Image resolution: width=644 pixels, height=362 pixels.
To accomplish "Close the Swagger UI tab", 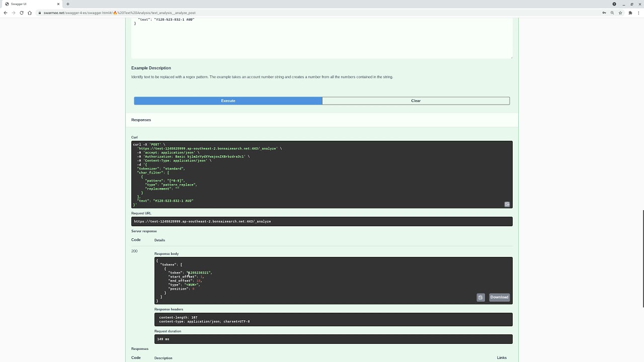I will pyautogui.click(x=58, y=4).
